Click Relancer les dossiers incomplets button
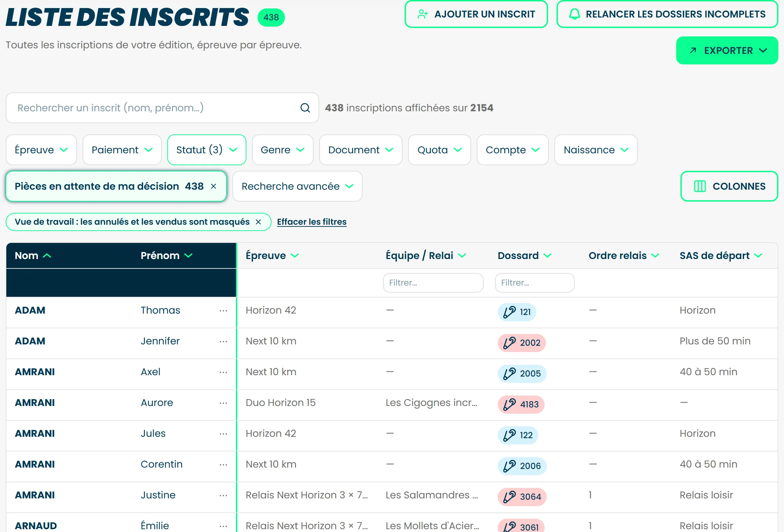The image size is (784, 532). (667, 14)
